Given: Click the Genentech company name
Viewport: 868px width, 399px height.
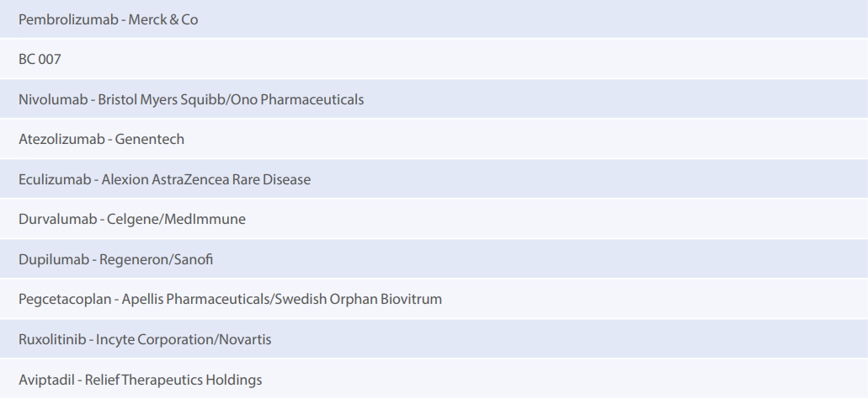Looking at the screenshot, I should [150, 139].
